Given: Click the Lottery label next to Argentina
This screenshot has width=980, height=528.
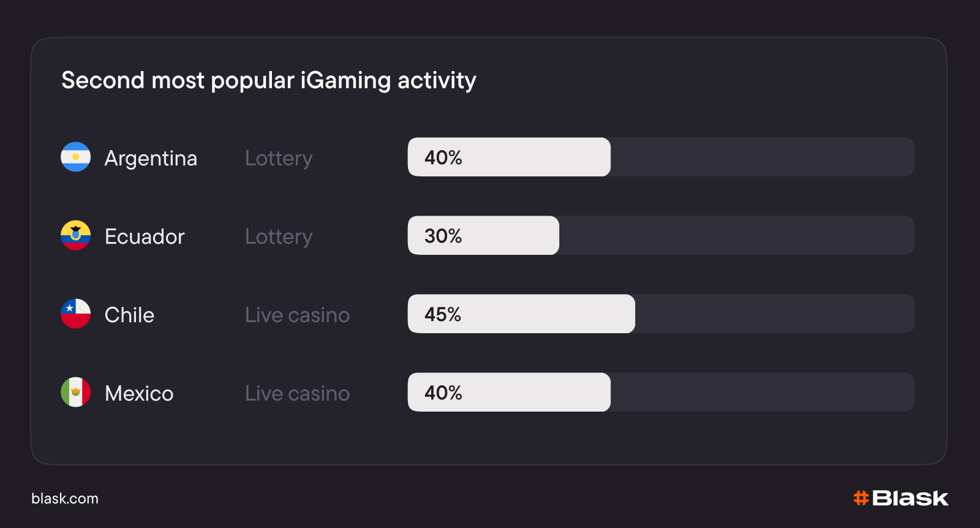Looking at the screenshot, I should [x=279, y=158].
